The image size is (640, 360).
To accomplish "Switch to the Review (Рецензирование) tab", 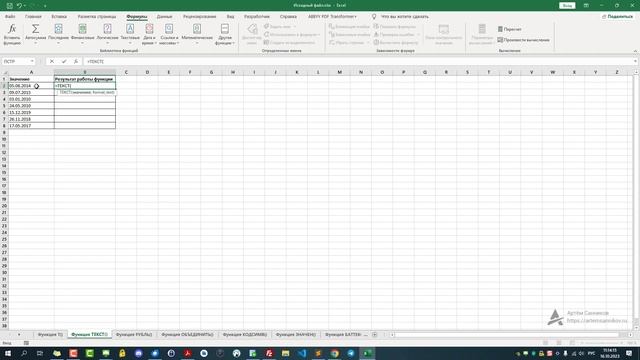I will 200,16.
